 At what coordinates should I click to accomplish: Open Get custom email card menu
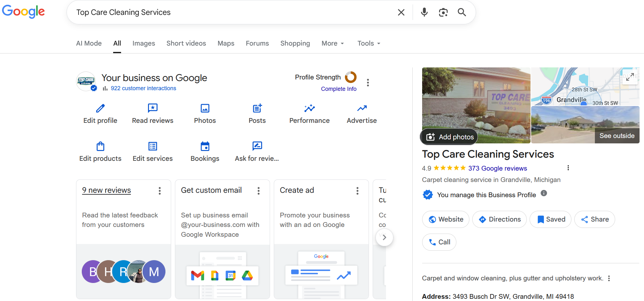click(x=259, y=191)
